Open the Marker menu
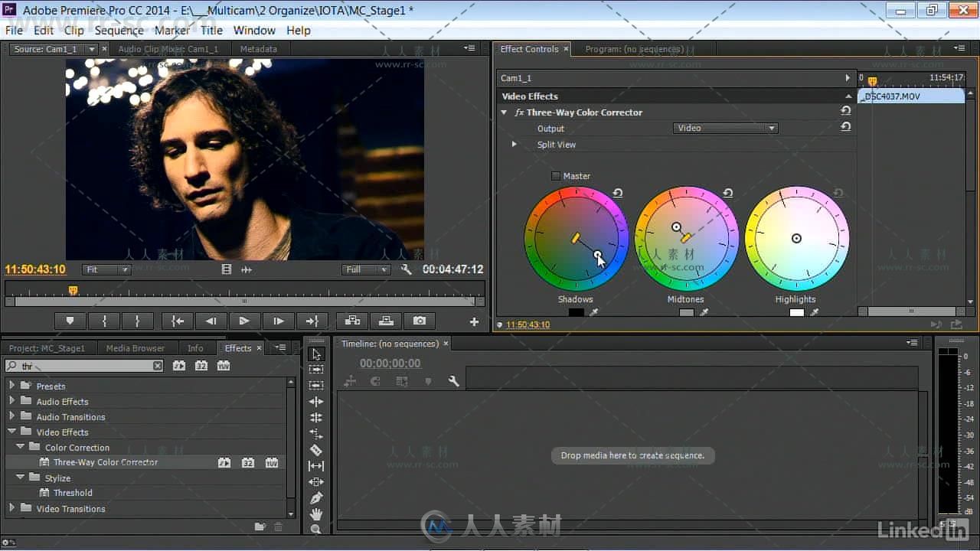Screen dimensions: 980x551 [x=172, y=31]
